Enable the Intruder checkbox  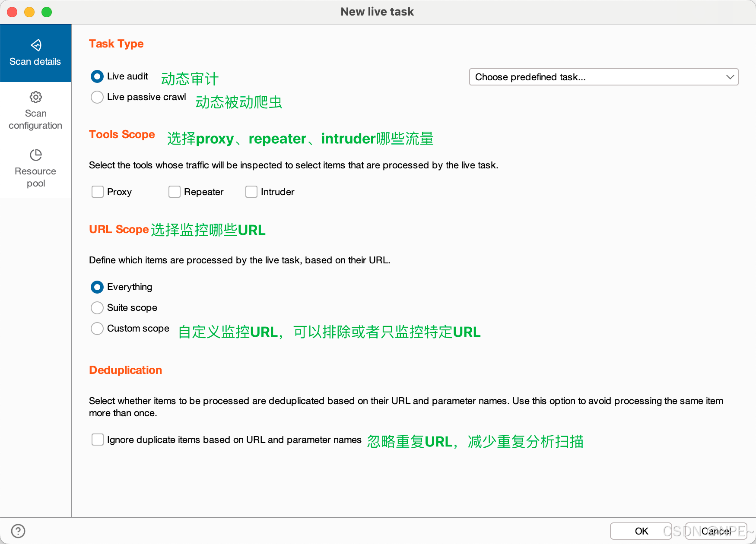(x=251, y=192)
